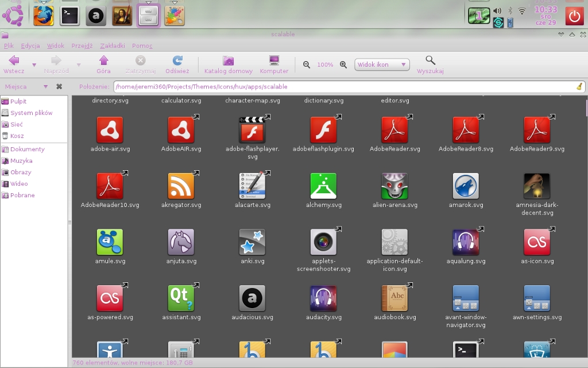Open the Przejdź menu
Screen dimensions: 588x368
[82, 45]
